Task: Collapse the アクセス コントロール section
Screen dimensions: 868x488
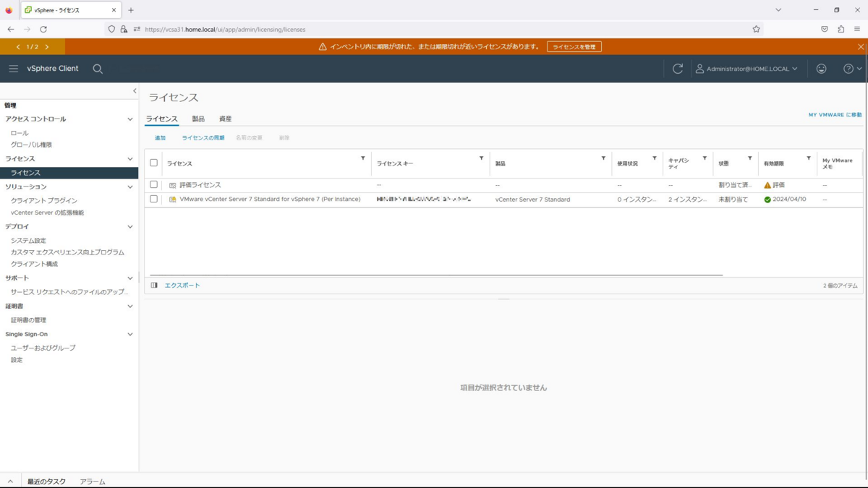Action: click(x=130, y=119)
